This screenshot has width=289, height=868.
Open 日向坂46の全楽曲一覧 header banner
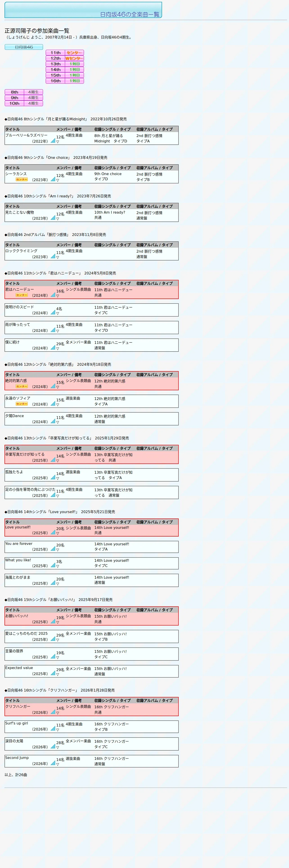83,10
